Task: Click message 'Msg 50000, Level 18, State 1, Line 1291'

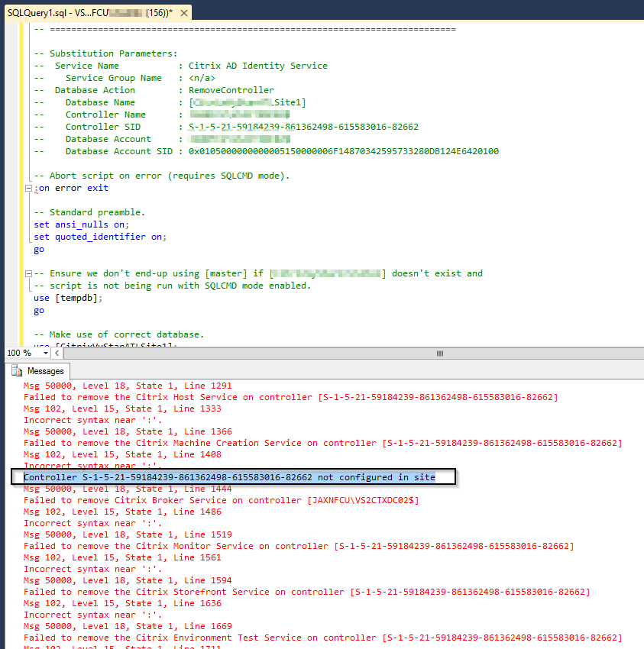Action: click(128, 386)
